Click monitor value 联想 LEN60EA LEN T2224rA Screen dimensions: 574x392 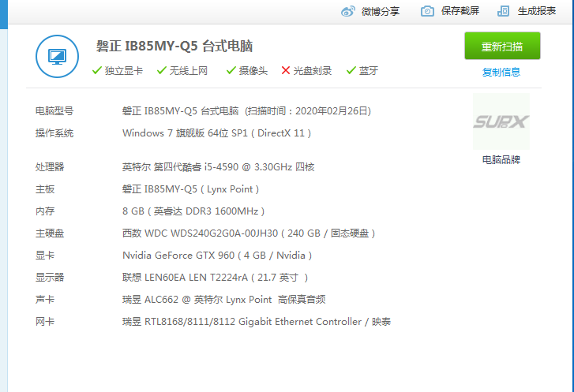[216, 277]
